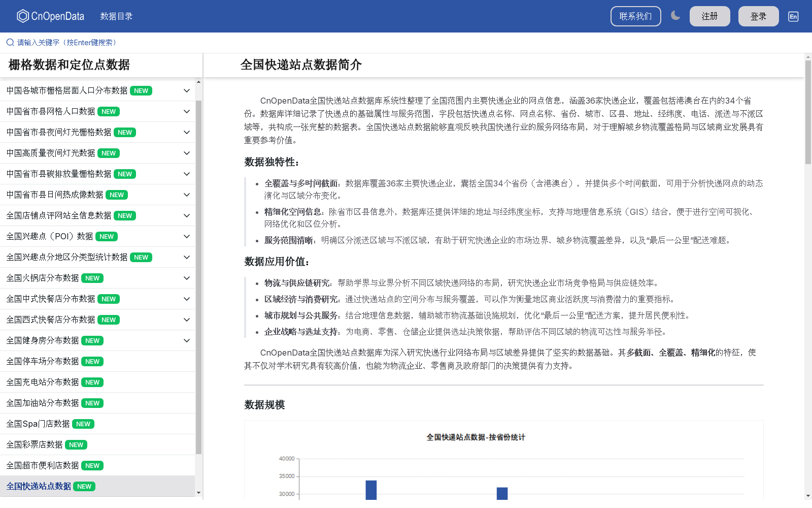
Task: Expand 中国高质量夜间灯光数据 chevron
Action: coord(187,153)
